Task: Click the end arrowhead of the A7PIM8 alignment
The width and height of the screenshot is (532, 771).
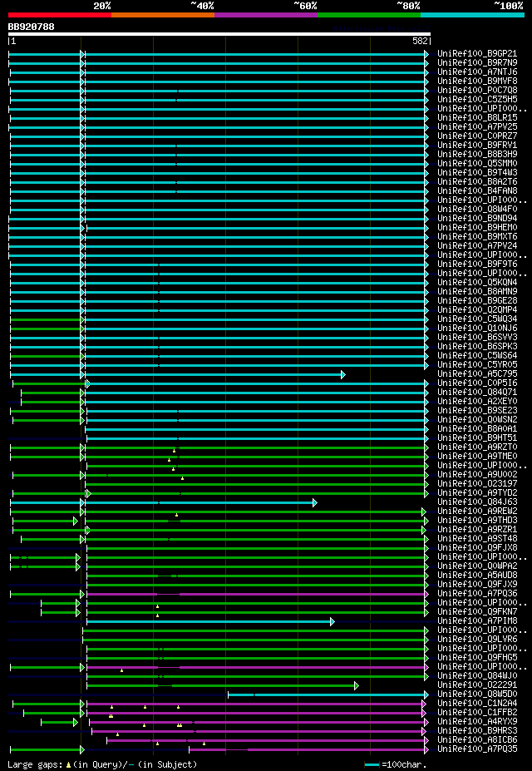Action: pyautogui.click(x=332, y=622)
